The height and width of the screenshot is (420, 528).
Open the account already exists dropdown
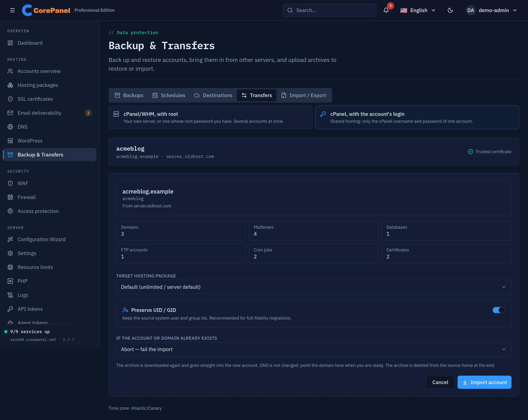pos(314,349)
